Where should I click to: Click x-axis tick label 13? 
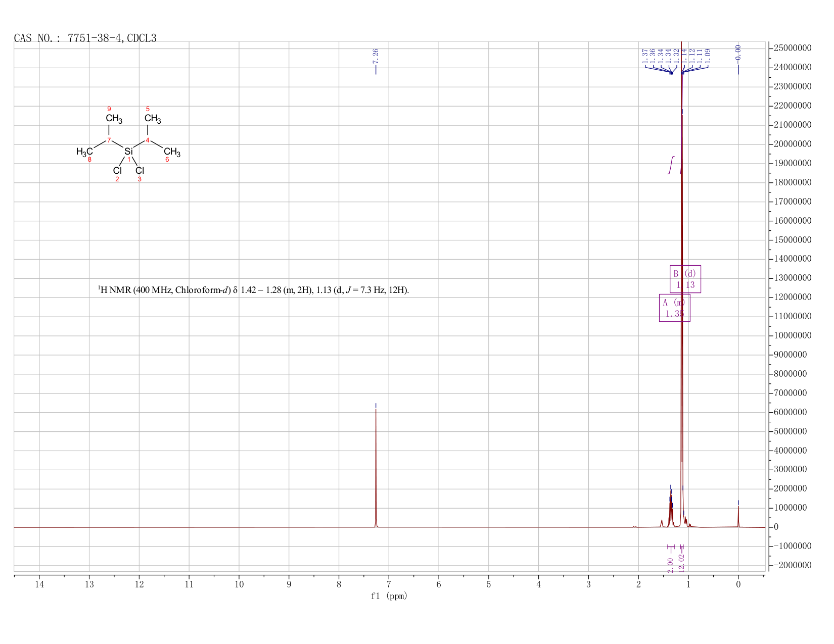pos(89,585)
